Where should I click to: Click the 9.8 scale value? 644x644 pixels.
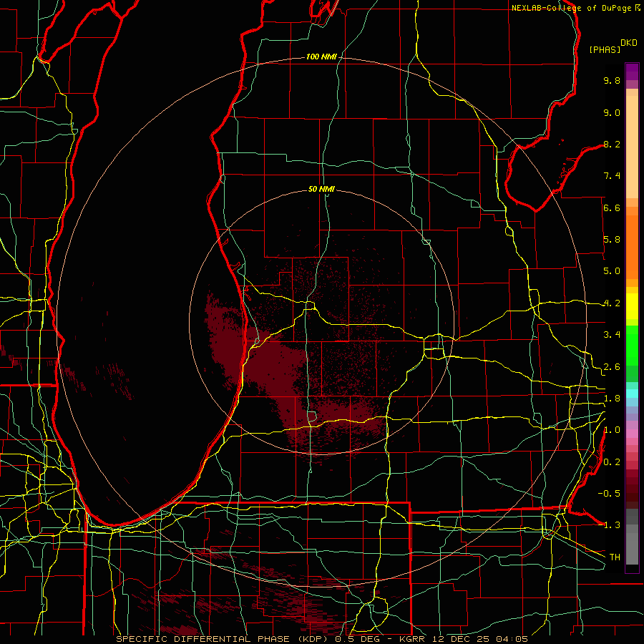(612, 80)
